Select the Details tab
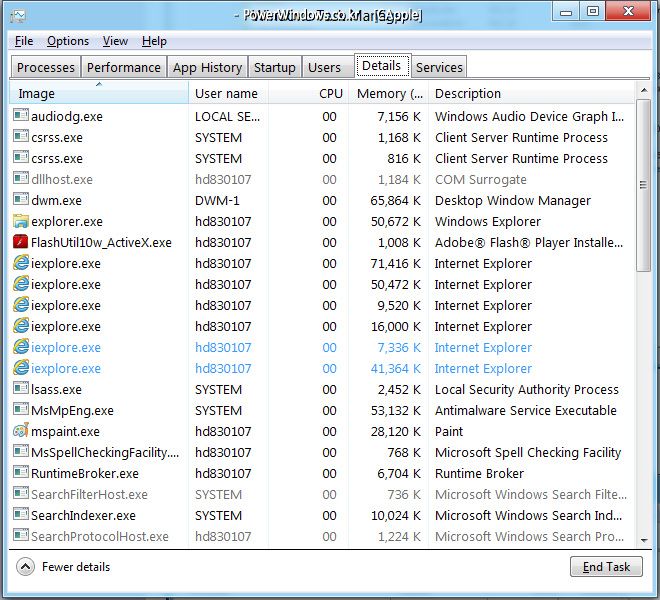Viewport: 660px width, 600px height. 382,66
